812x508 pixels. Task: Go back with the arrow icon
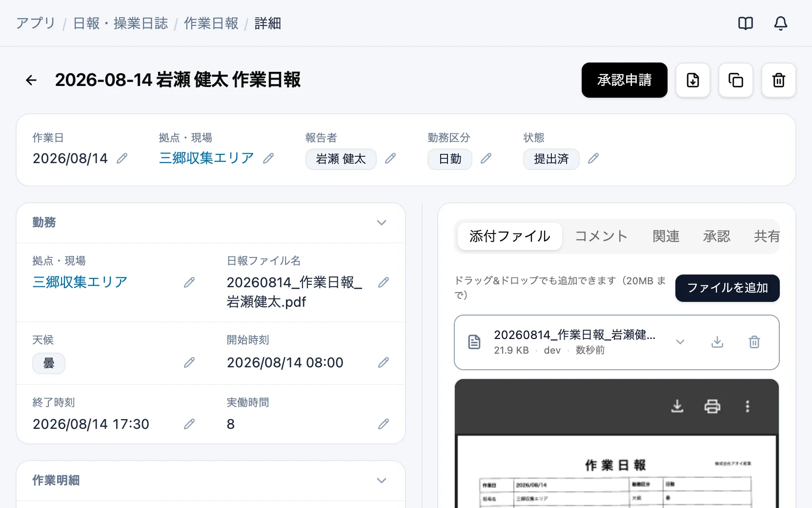tap(31, 80)
